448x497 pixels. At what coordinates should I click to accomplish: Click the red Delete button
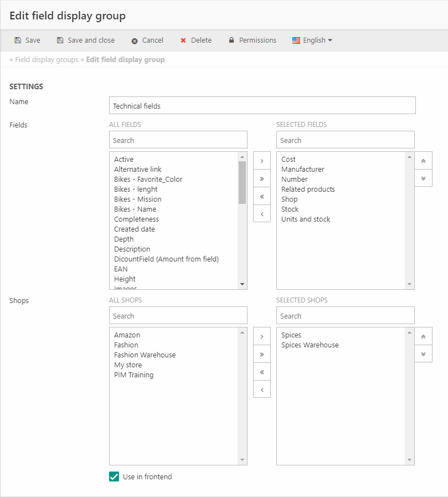click(x=195, y=40)
